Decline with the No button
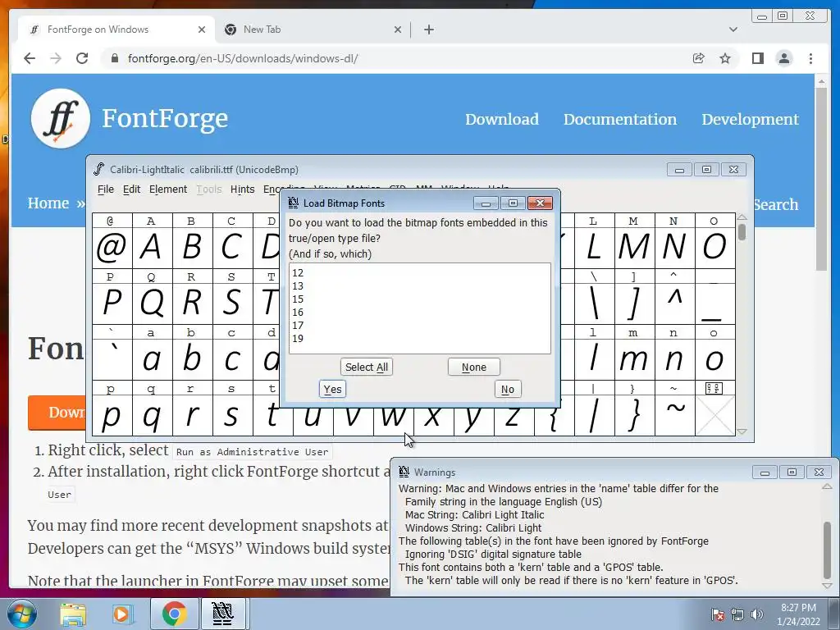 click(x=507, y=390)
